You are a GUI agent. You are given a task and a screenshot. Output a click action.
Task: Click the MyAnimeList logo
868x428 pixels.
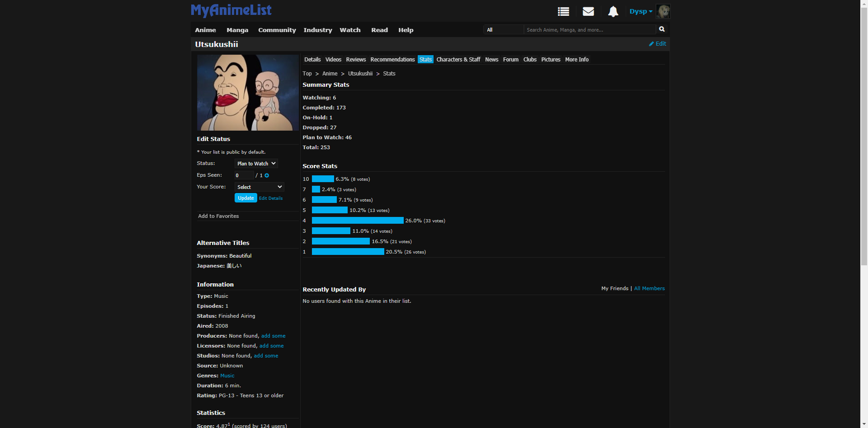click(231, 10)
